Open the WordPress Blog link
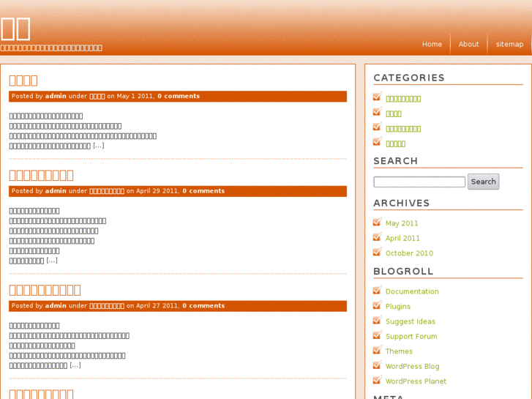The height and width of the screenshot is (399, 532). [x=412, y=366]
